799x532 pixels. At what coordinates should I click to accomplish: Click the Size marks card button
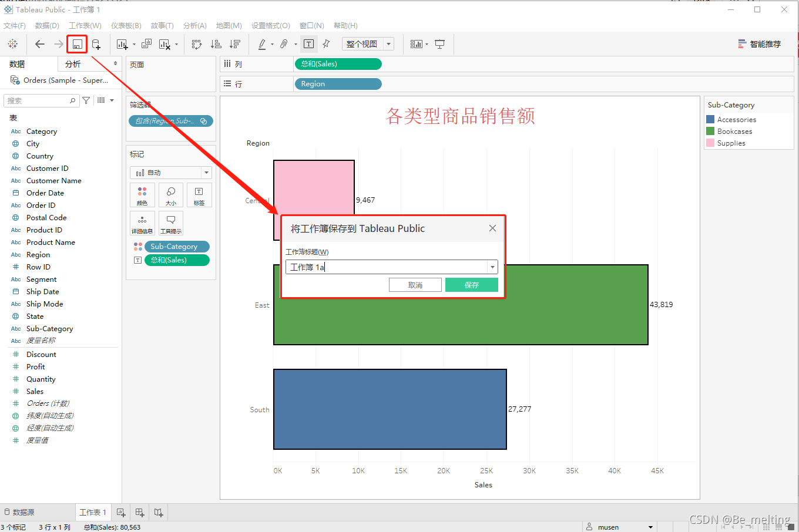171,195
